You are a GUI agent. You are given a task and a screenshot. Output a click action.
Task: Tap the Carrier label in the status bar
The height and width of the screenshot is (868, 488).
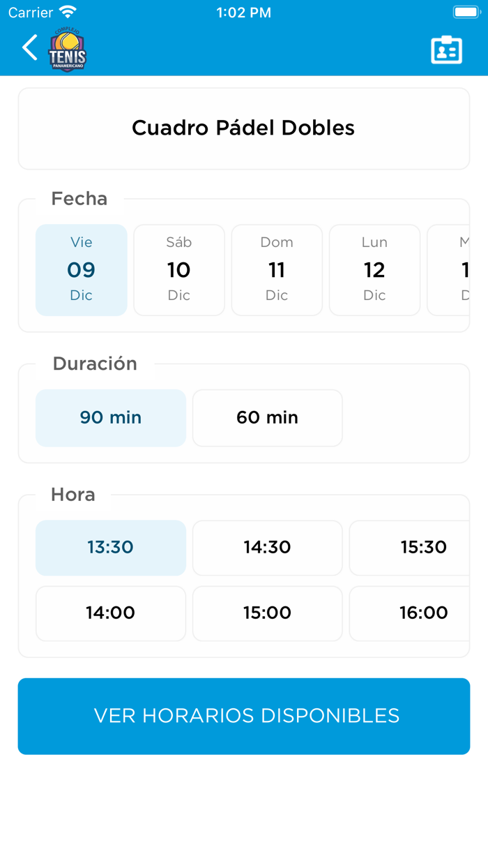(26, 11)
